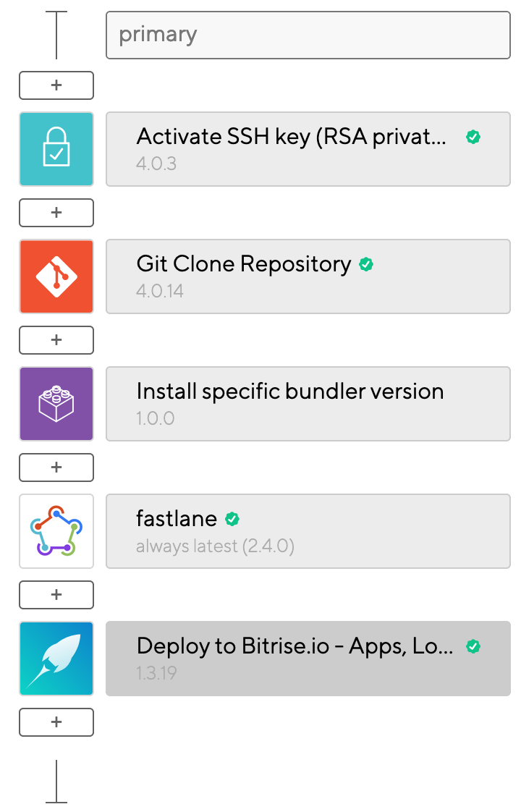Click the Deploy to Bitrise.io rocket icon

[x=56, y=659]
